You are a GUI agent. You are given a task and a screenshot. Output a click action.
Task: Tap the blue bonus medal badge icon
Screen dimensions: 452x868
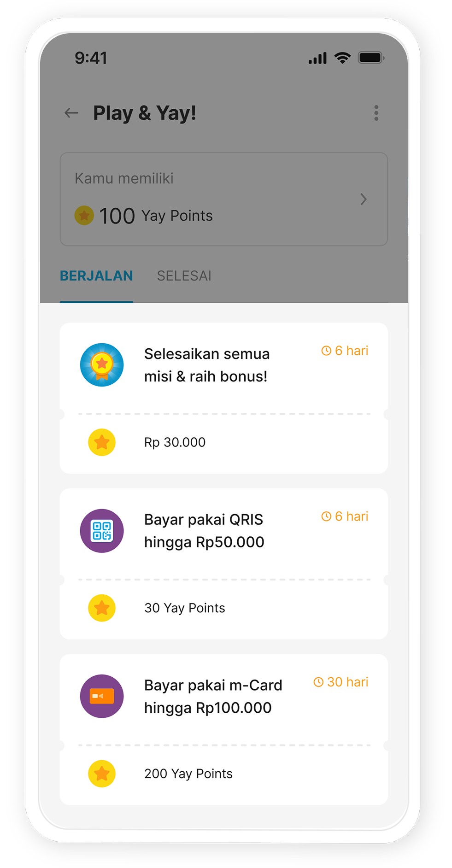click(x=102, y=365)
